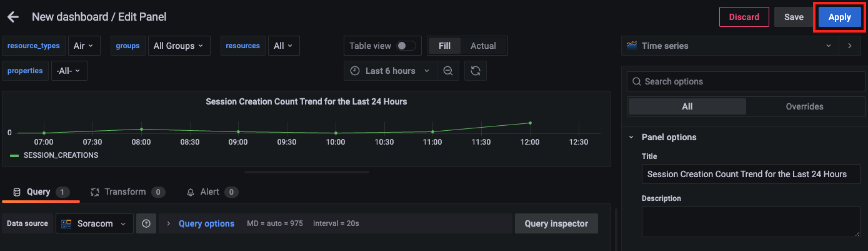Click the panel Description text area
Image resolution: width=868 pixels, height=251 pixels.
coord(751,222)
